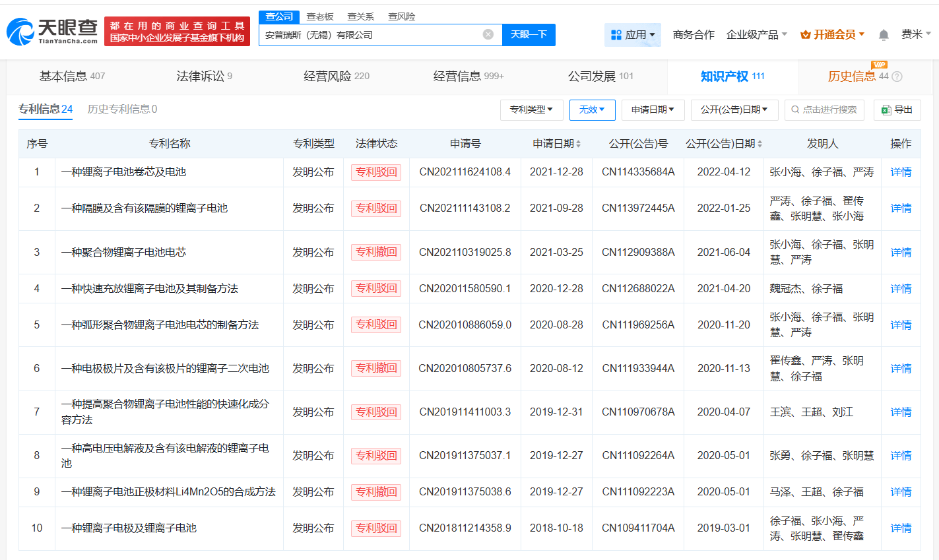
Task: Open 详情 for patent row 9
Action: pyautogui.click(x=901, y=492)
